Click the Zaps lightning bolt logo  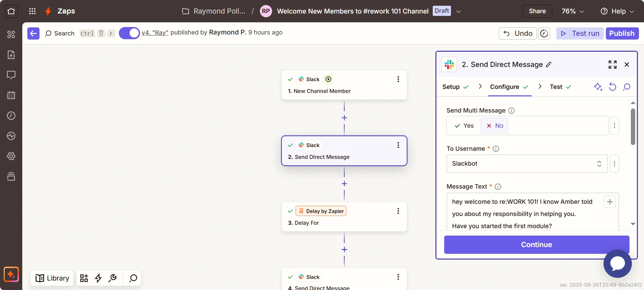pos(48,11)
